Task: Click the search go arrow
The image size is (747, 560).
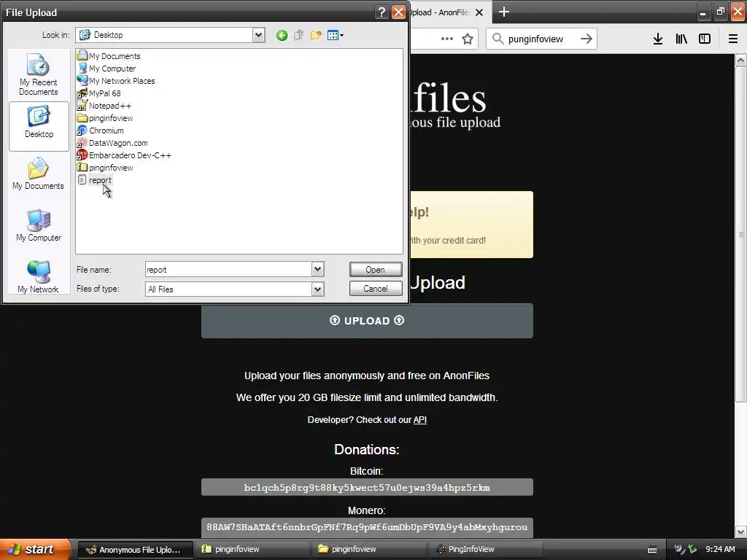Action: pos(587,39)
